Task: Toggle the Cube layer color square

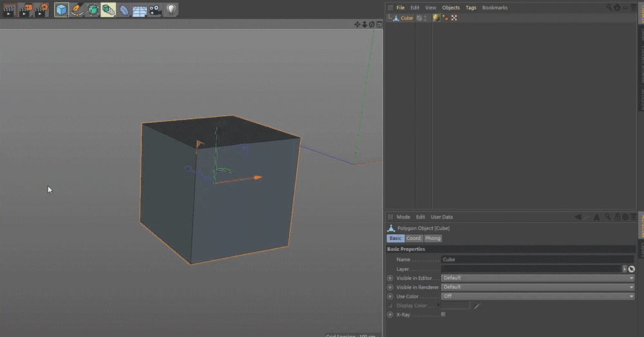Action: pyautogui.click(x=419, y=18)
